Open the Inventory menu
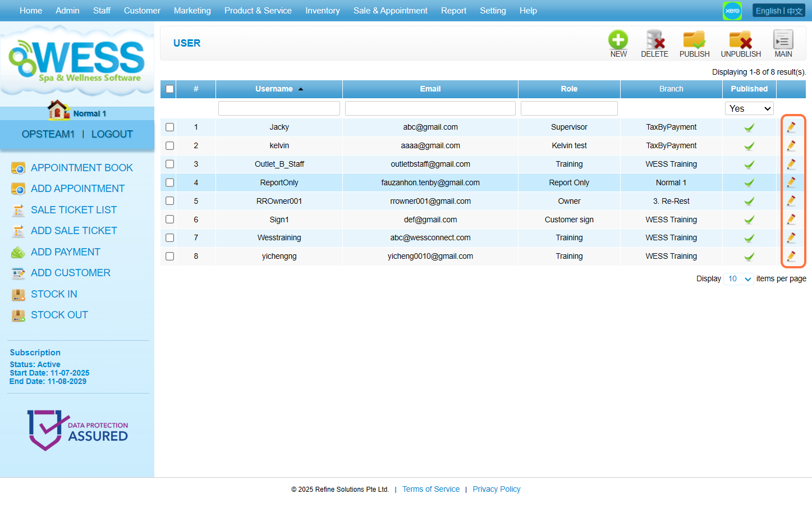This screenshot has width=812, height=512. [x=322, y=11]
